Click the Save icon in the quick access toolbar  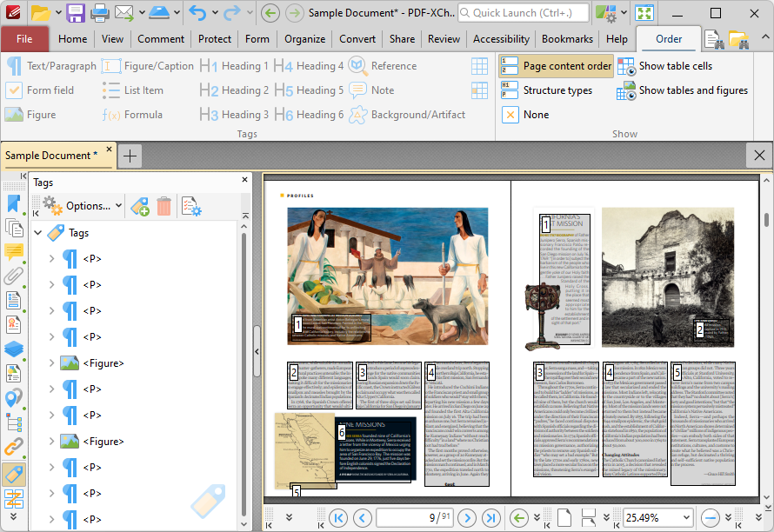(76, 13)
